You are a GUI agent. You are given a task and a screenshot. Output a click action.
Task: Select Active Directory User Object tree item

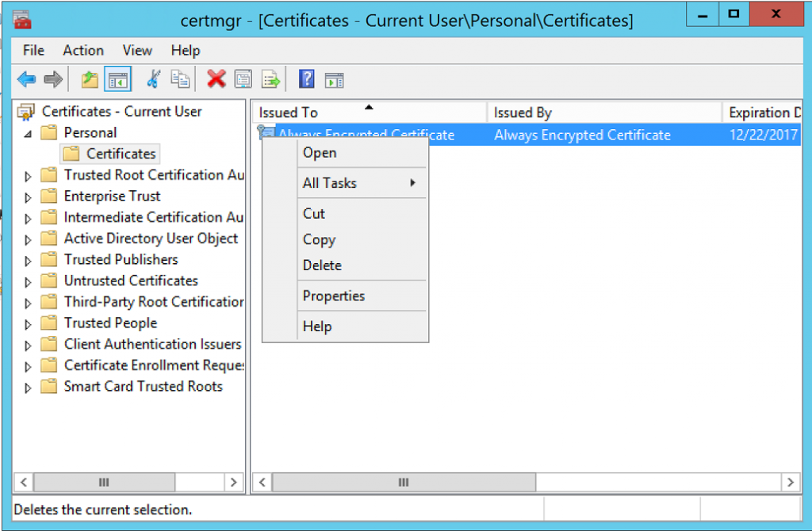click(x=151, y=238)
